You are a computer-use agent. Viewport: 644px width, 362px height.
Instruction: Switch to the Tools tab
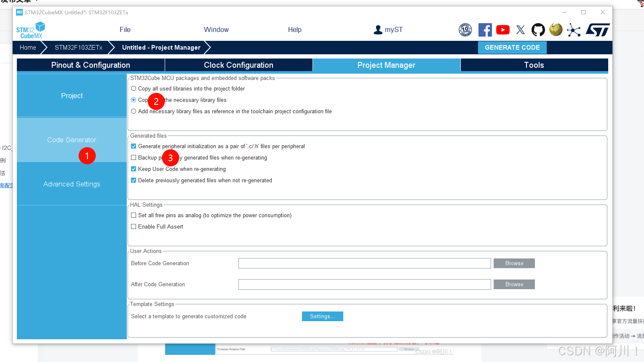(534, 65)
